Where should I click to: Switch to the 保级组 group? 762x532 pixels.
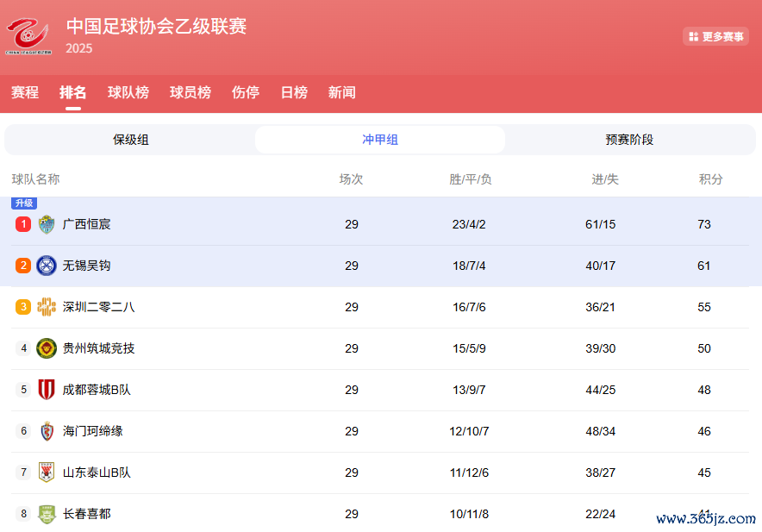coord(131,140)
